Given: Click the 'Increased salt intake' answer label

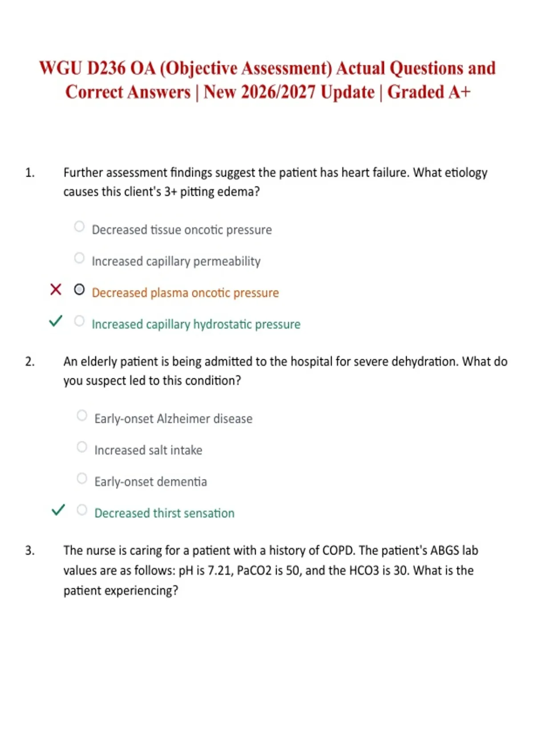Looking at the screenshot, I should 148,450.
